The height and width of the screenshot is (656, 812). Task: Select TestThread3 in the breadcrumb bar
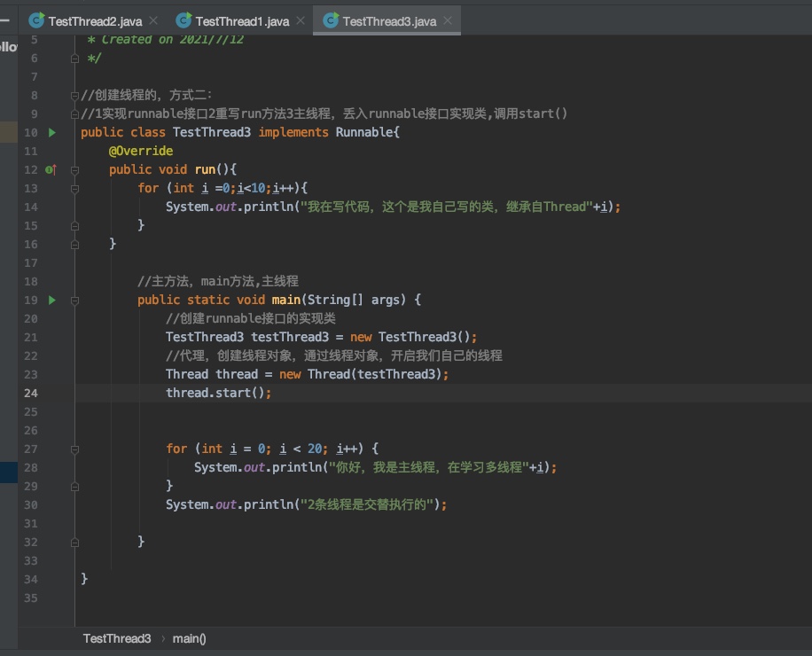(117, 638)
